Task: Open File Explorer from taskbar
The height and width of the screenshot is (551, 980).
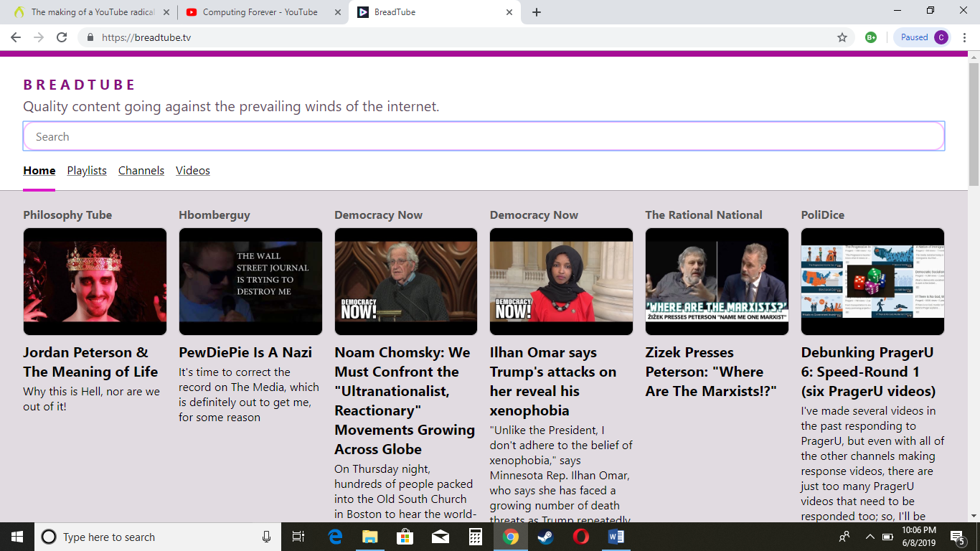Action: coord(369,537)
